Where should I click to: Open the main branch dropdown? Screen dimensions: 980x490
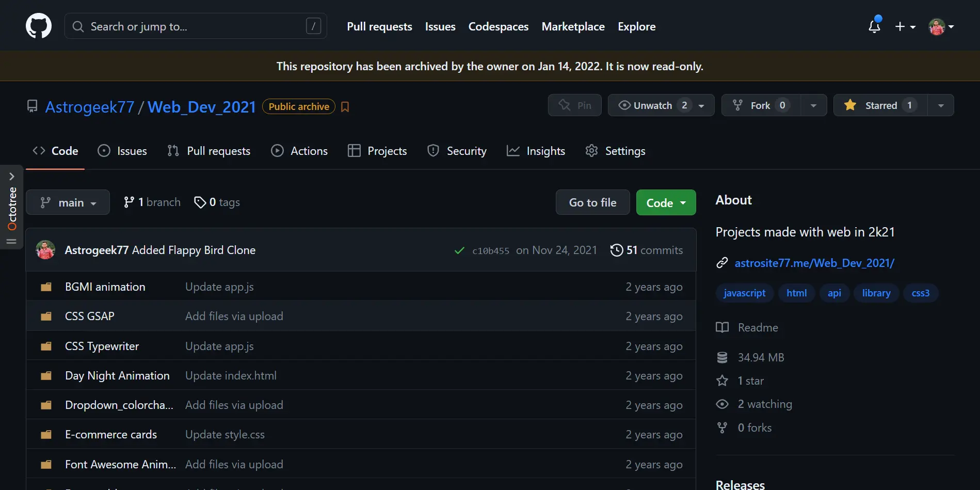click(68, 202)
